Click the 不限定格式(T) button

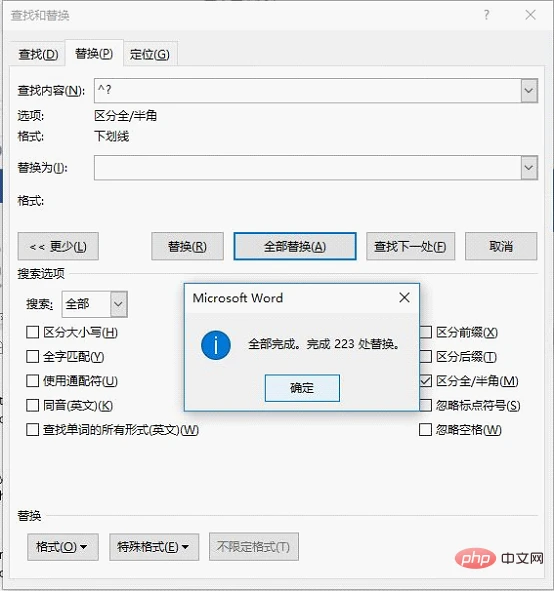[x=254, y=547]
